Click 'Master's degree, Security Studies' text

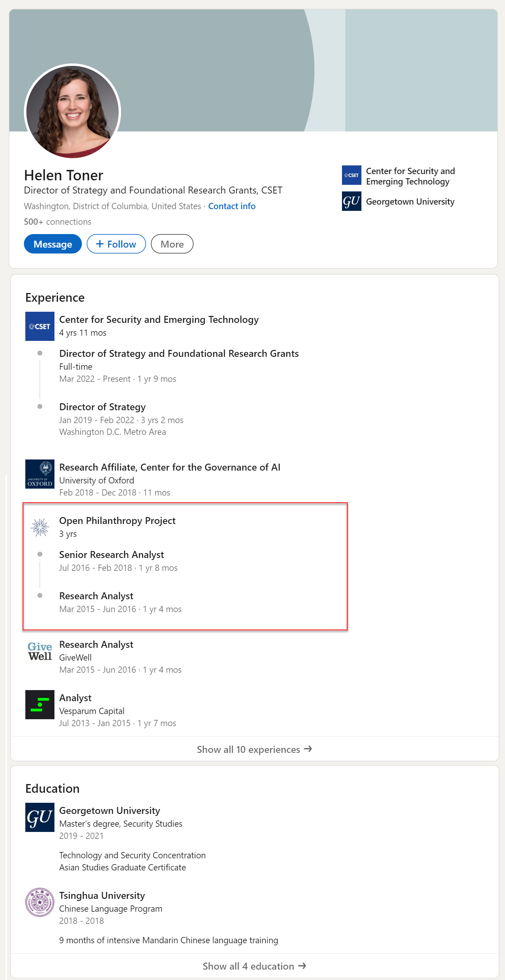coord(121,823)
